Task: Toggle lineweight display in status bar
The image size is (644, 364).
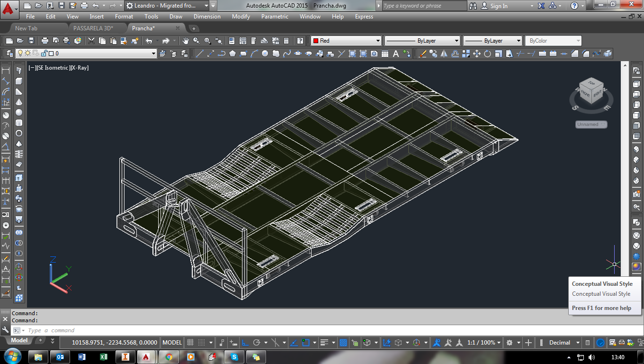Action: pos(324,342)
